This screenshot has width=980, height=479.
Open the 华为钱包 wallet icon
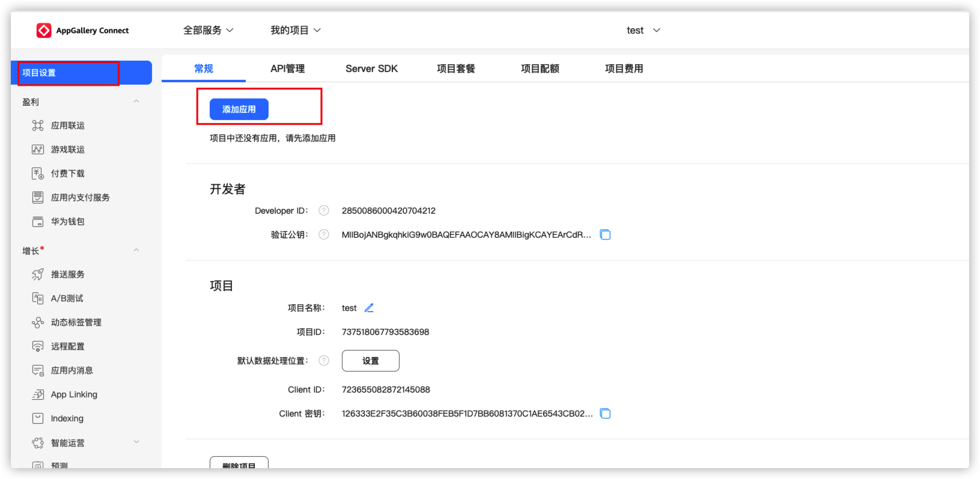[38, 221]
